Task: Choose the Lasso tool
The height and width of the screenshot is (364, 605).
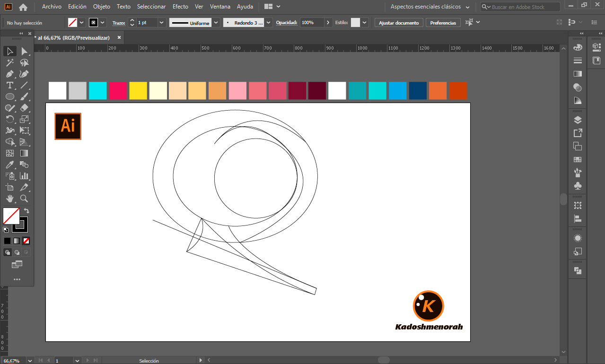Action: [x=24, y=62]
